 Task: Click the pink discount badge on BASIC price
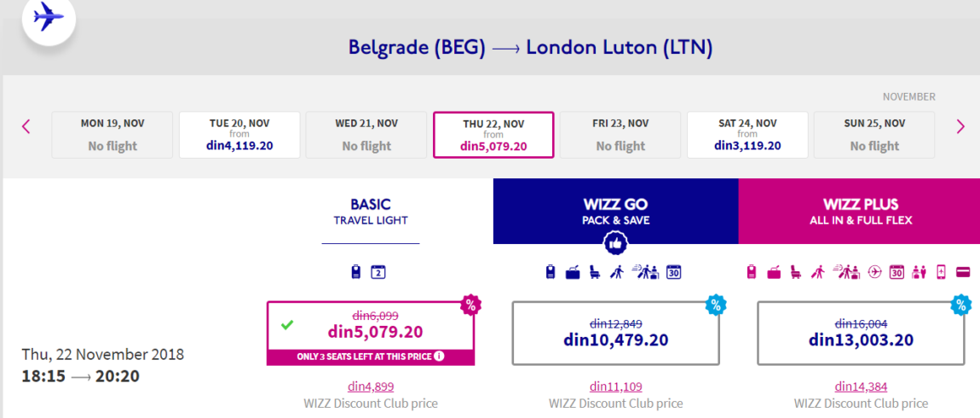(470, 305)
